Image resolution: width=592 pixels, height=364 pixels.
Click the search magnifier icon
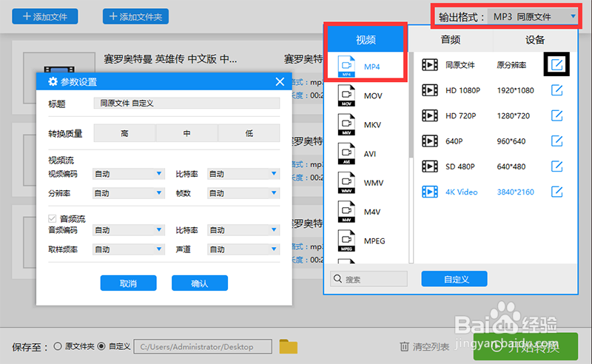coord(337,279)
